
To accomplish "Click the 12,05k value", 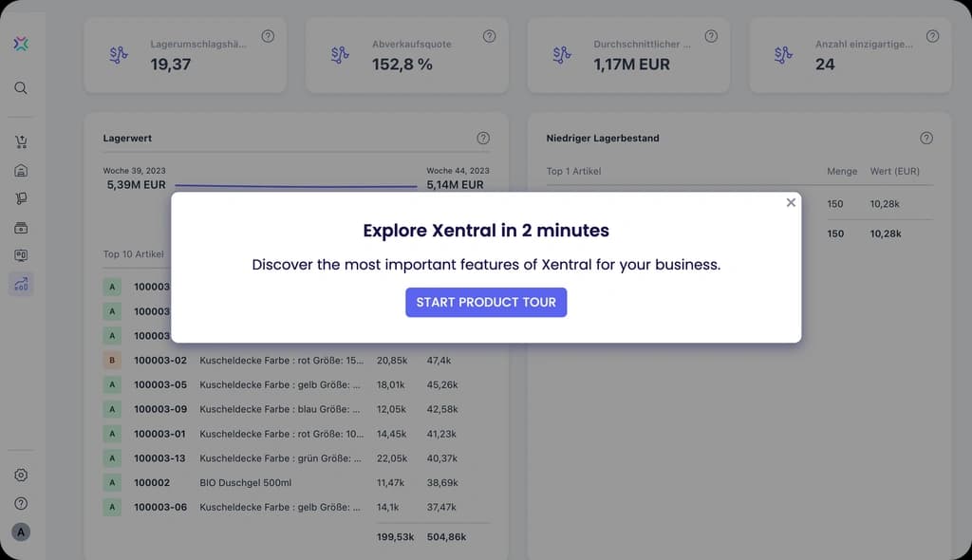I will coord(391,409).
